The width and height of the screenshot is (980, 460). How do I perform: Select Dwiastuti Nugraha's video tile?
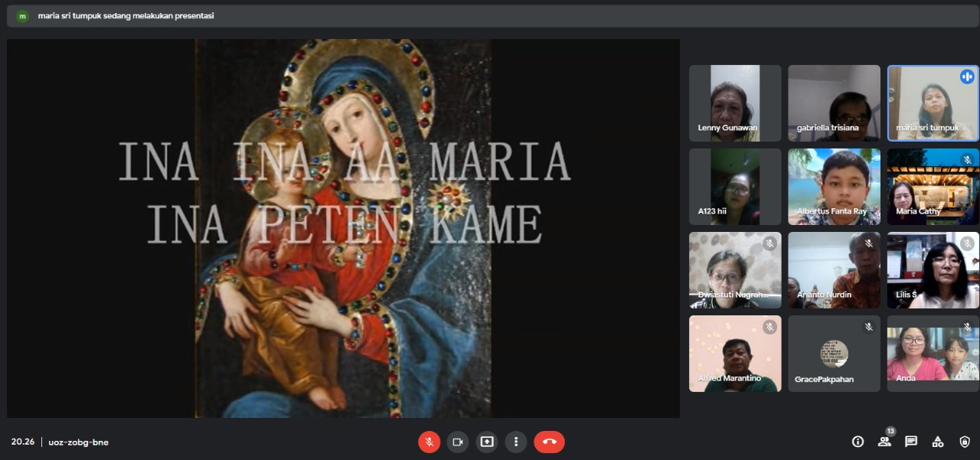click(x=735, y=270)
